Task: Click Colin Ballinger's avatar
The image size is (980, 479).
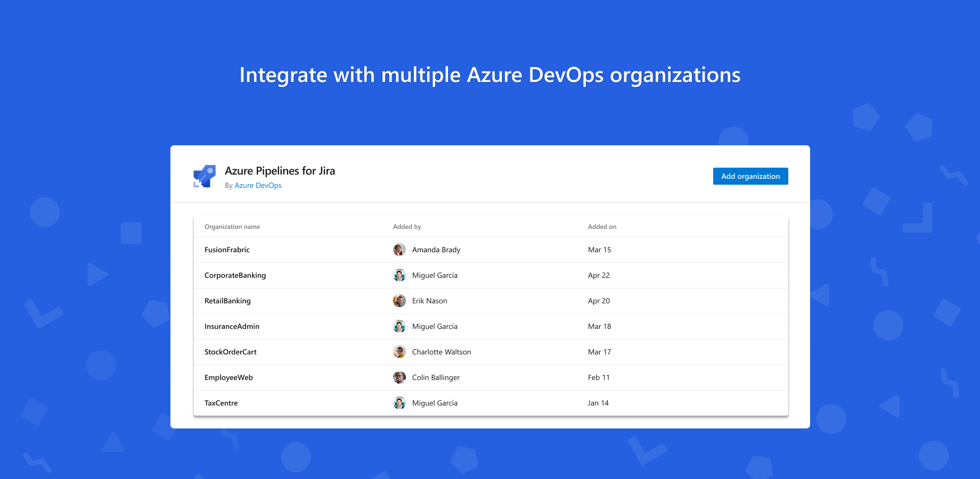Action: (x=399, y=377)
